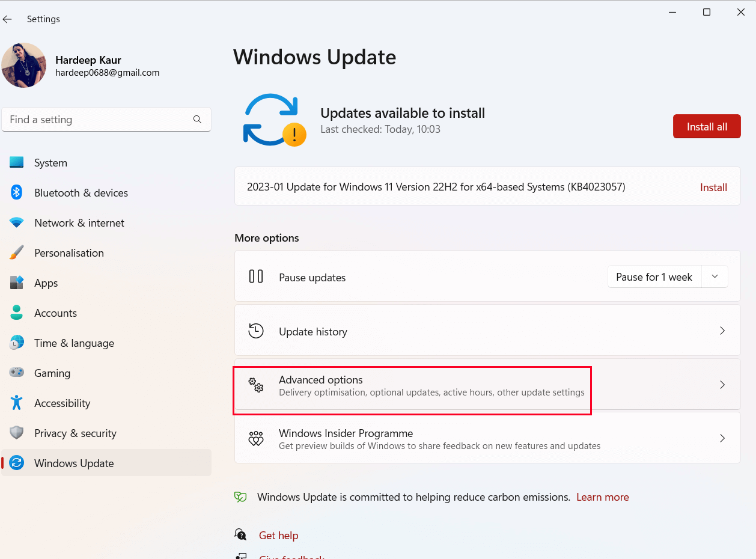Click the large update status sync icon
Viewport: 756px width, 559px height.
[x=275, y=120]
